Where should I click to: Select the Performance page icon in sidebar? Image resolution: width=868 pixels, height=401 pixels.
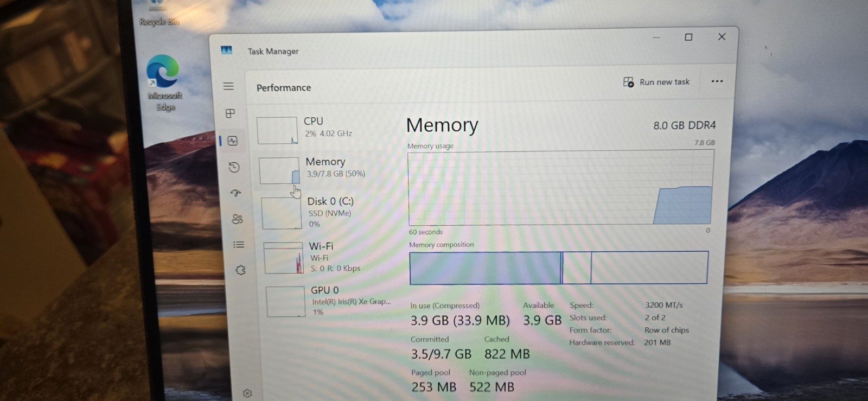[233, 141]
